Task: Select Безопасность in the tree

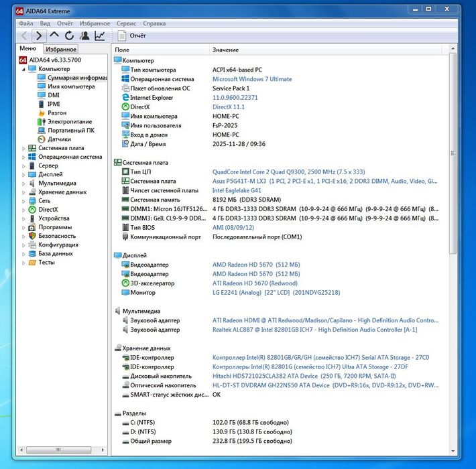Action: click(x=57, y=236)
